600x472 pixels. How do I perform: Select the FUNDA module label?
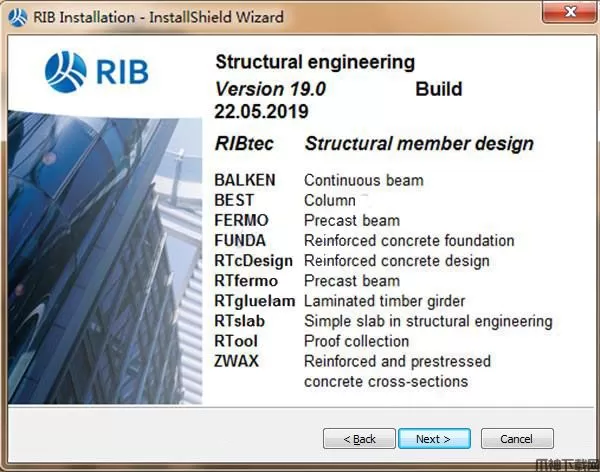point(240,240)
